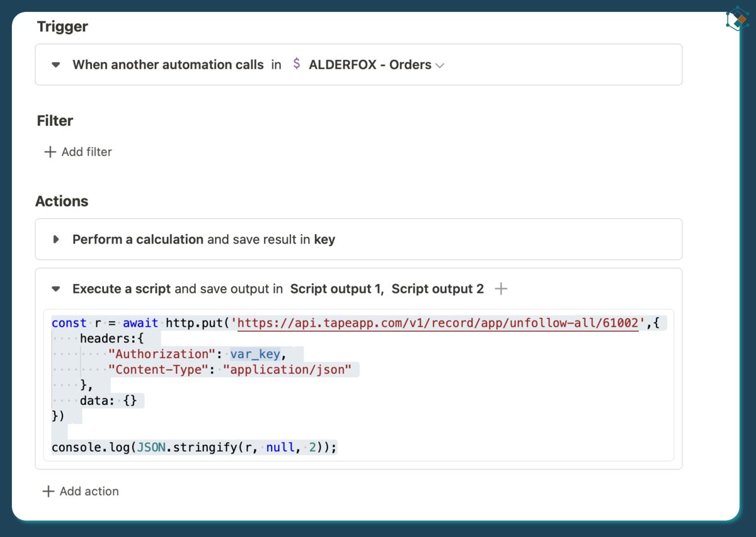
Task: Click the When another automation calls trigger
Action: (168, 64)
